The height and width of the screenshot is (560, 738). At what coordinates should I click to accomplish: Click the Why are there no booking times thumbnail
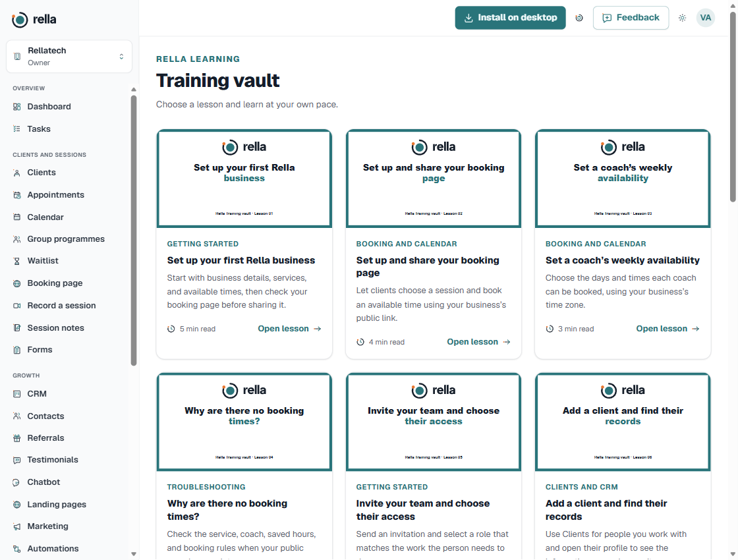coord(244,422)
